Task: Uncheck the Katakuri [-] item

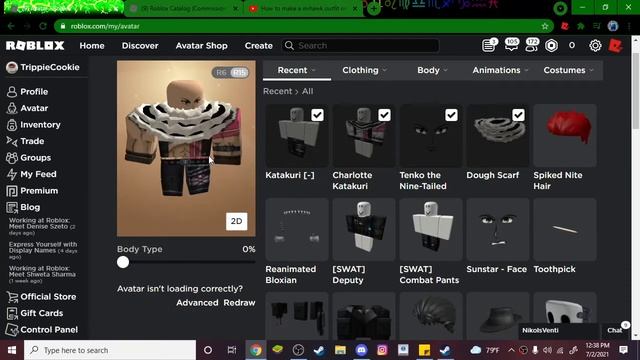Action: click(x=317, y=115)
